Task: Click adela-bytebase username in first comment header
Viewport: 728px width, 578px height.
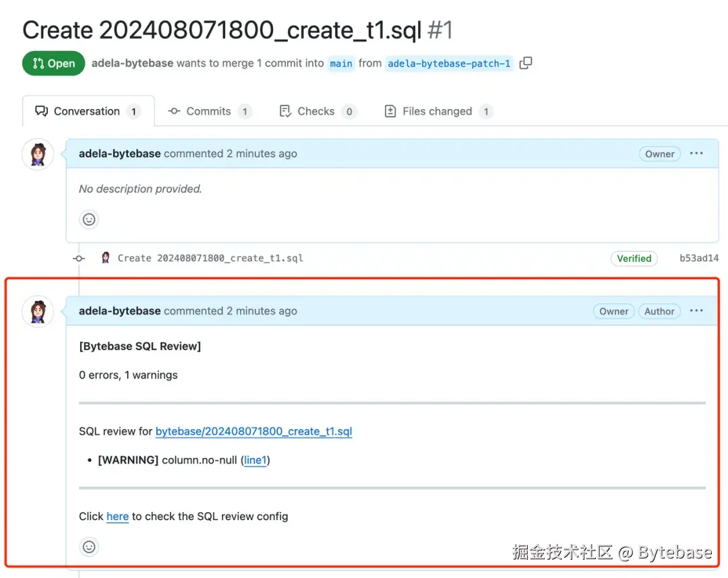Action: point(120,154)
